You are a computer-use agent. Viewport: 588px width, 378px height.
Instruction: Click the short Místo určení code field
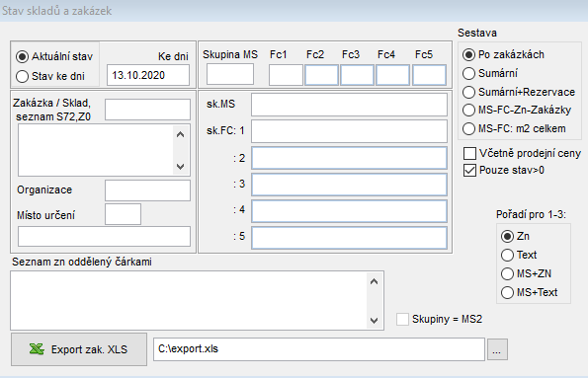pyautogui.click(x=123, y=214)
